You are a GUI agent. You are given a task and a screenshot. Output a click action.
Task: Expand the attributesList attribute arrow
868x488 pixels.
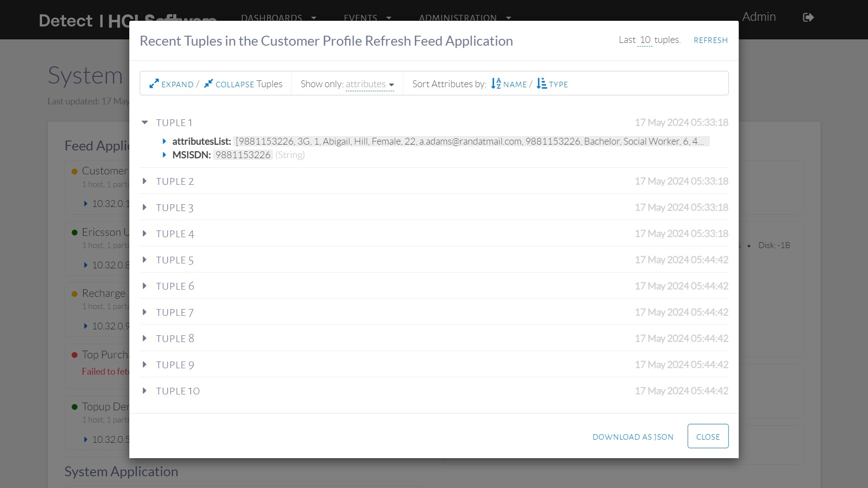[165, 141]
